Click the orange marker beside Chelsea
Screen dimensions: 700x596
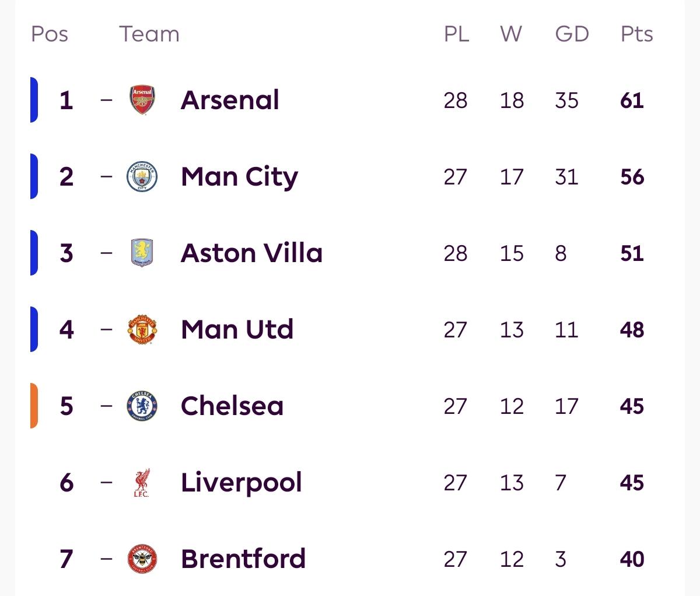pyautogui.click(x=34, y=406)
